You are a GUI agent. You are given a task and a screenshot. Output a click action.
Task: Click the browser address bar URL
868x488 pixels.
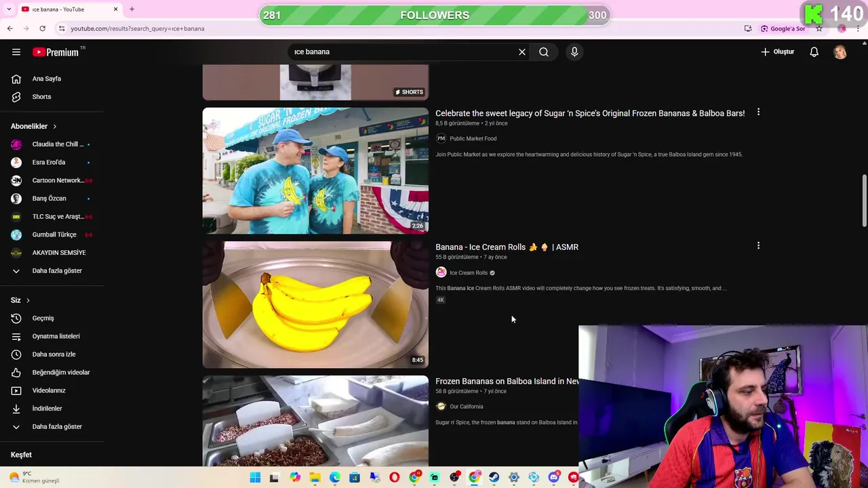click(137, 28)
